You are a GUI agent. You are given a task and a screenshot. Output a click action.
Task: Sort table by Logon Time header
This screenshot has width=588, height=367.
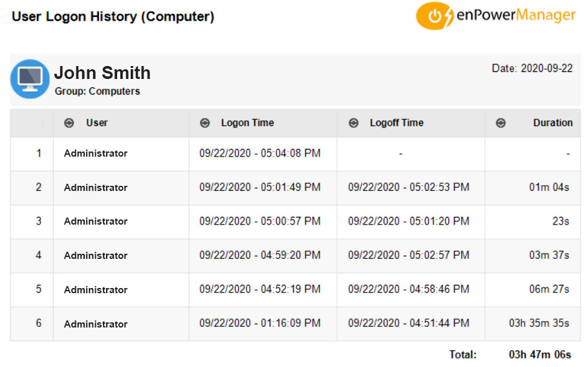tap(248, 123)
